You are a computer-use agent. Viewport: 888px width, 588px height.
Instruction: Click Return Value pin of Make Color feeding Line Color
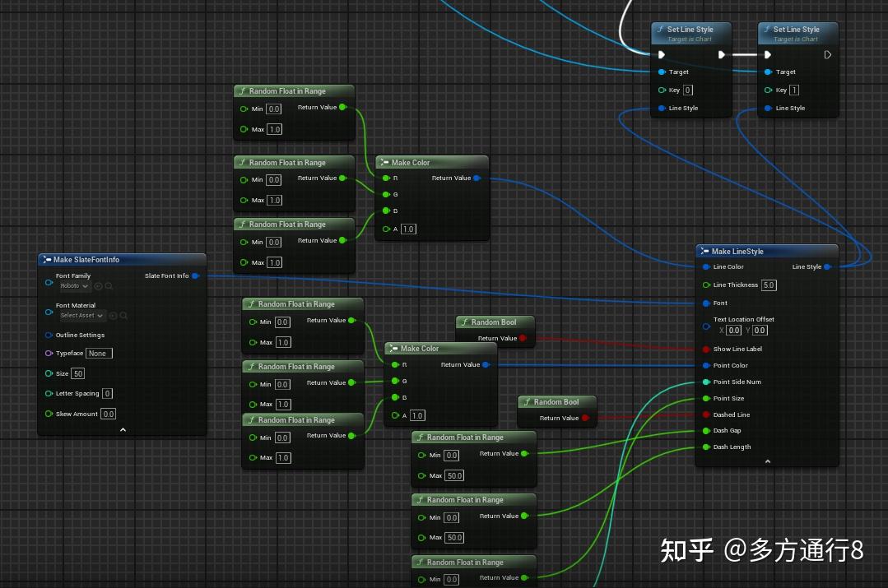click(x=477, y=178)
